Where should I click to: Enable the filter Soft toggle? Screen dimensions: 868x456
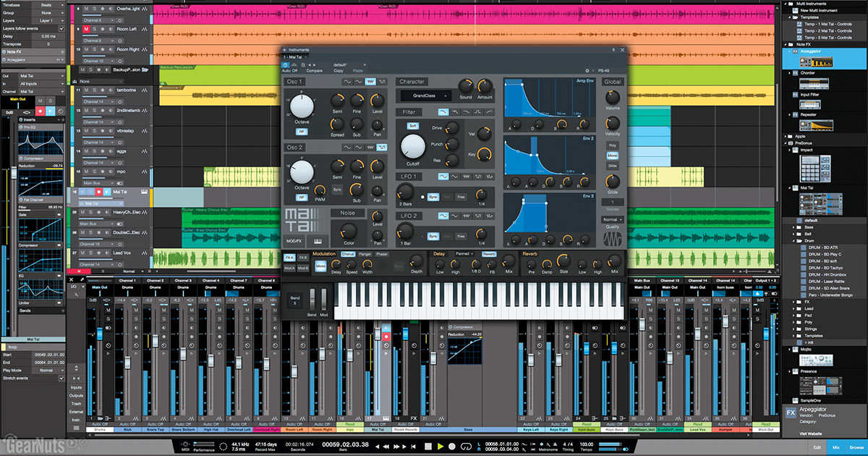[x=412, y=125]
